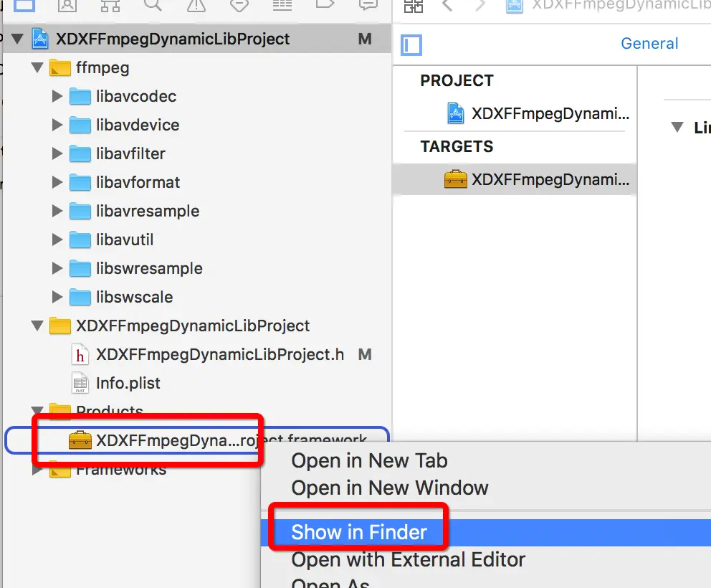Expand the libavfilter folder
711x588 pixels.
point(57,153)
